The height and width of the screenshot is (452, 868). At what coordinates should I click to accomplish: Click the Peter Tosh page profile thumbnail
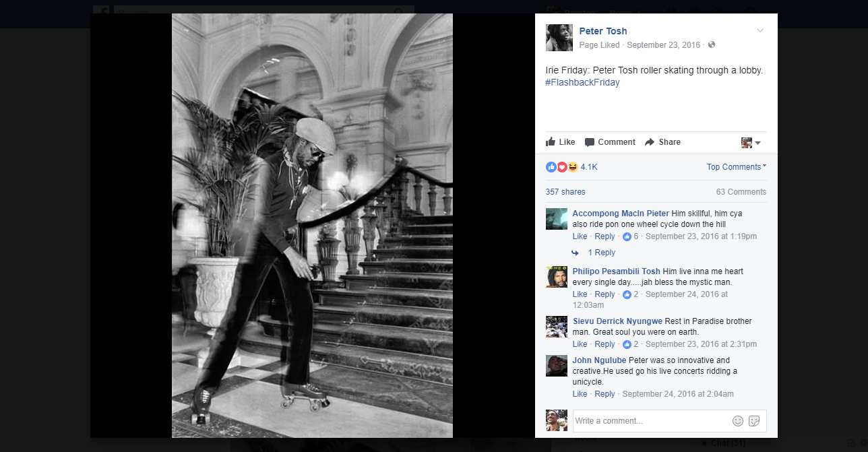click(559, 38)
